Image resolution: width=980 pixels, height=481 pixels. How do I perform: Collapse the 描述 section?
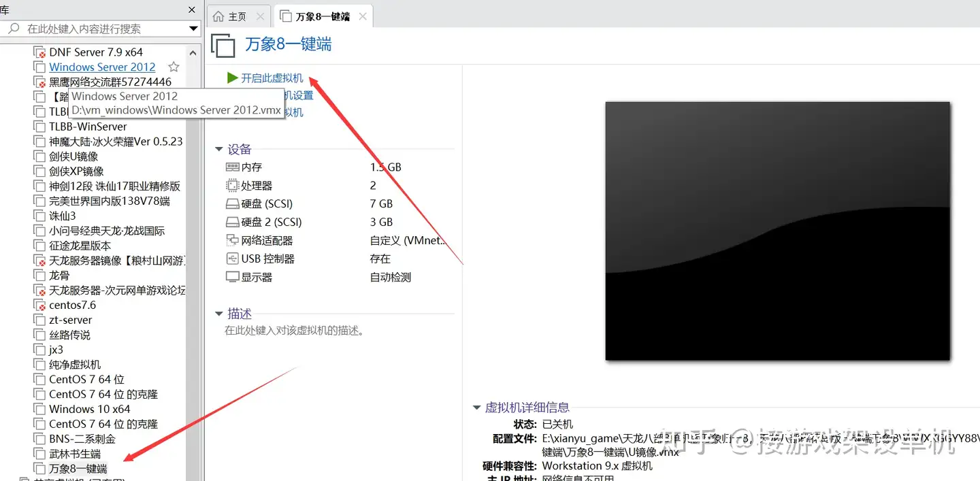click(219, 314)
